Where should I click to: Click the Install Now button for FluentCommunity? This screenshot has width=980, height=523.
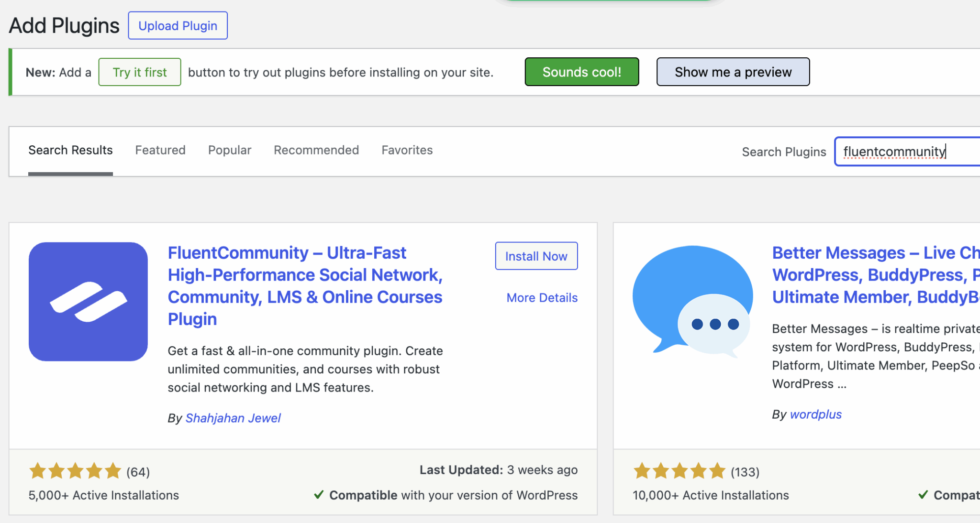point(536,256)
